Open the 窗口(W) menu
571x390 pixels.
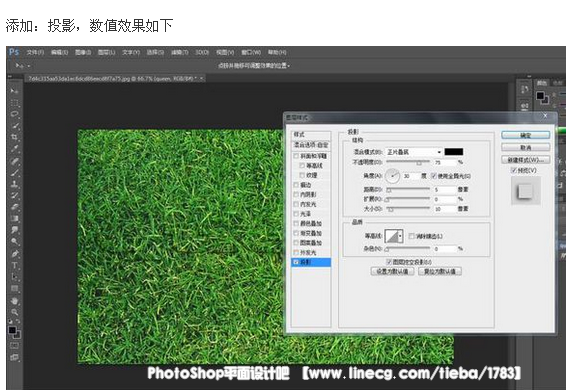point(251,52)
